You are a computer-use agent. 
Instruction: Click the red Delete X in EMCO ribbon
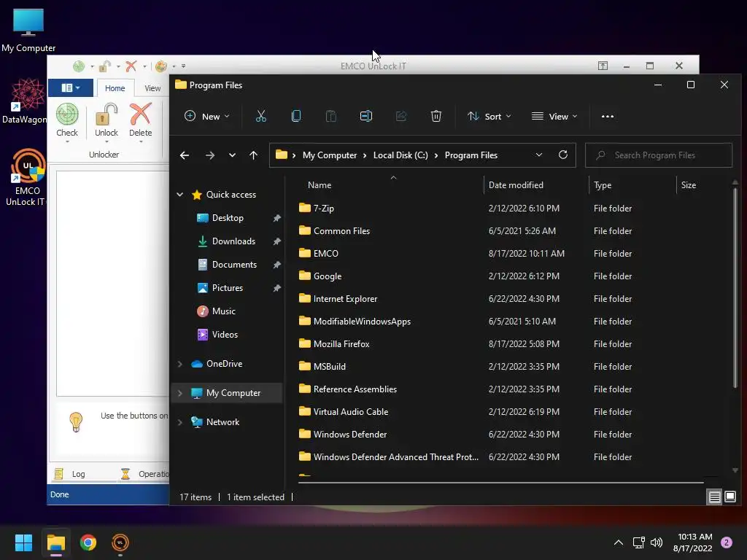point(140,114)
